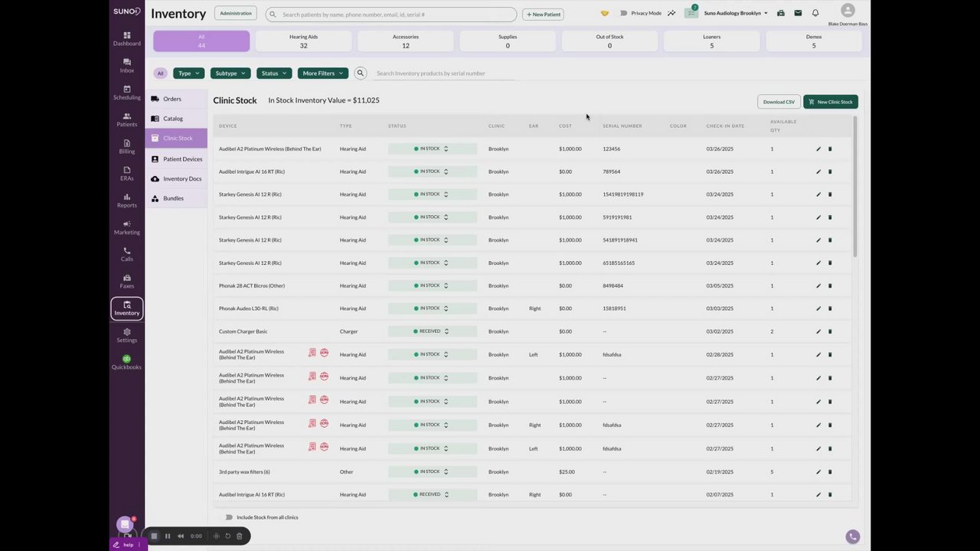Expand Suno Audiology Brooklyn clinic selector
The image size is (980, 551).
[735, 13]
